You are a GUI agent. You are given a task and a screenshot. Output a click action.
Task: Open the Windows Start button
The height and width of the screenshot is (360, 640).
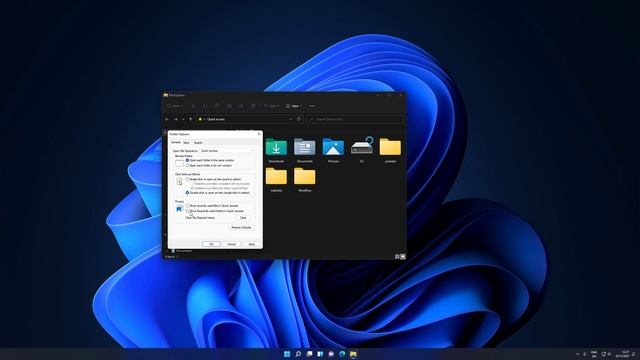click(x=287, y=354)
